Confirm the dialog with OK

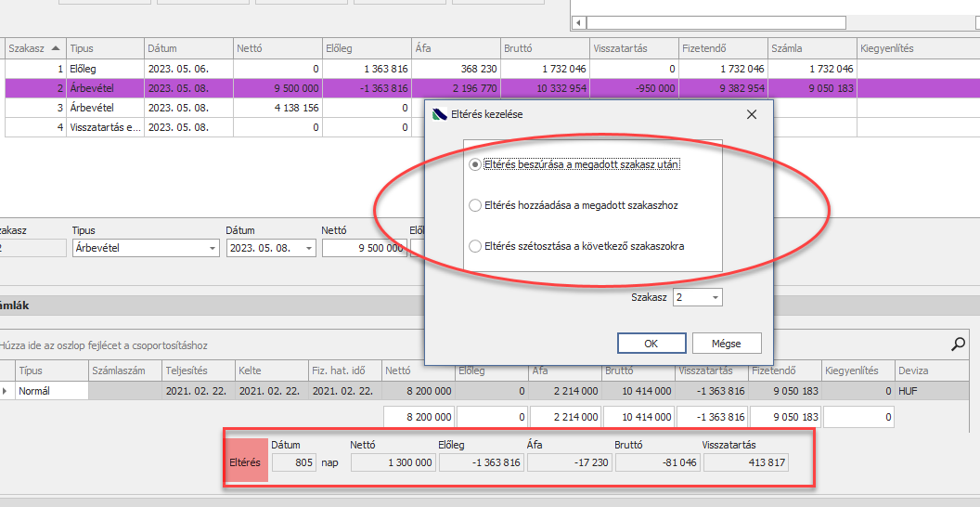[651, 344]
